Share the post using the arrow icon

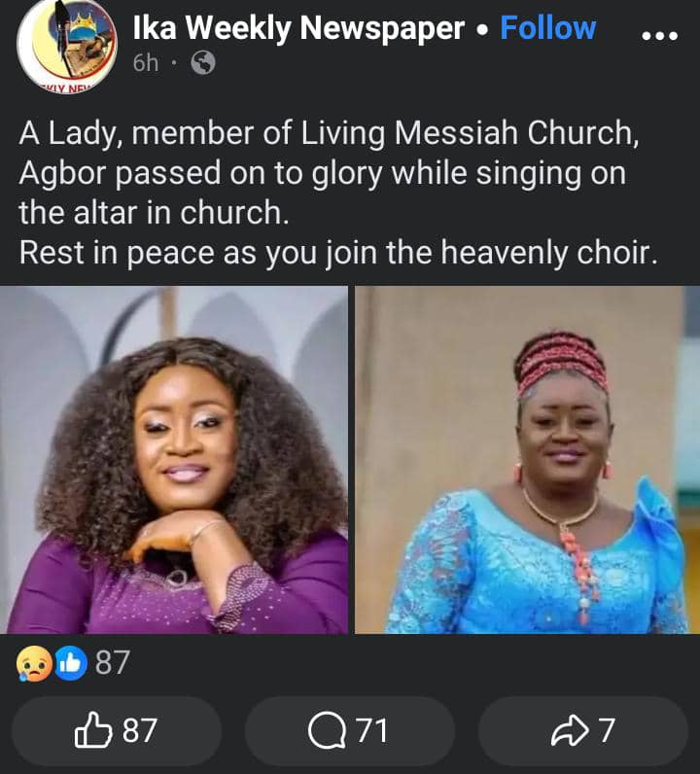pos(570,731)
